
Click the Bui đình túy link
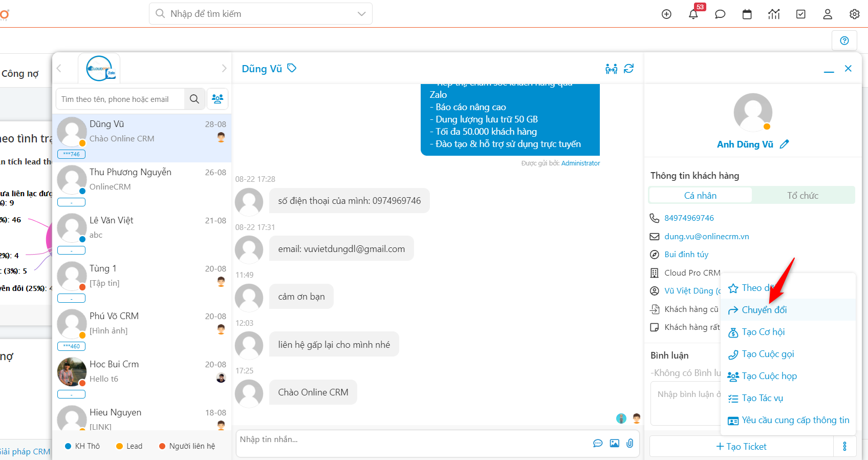tap(686, 255)
